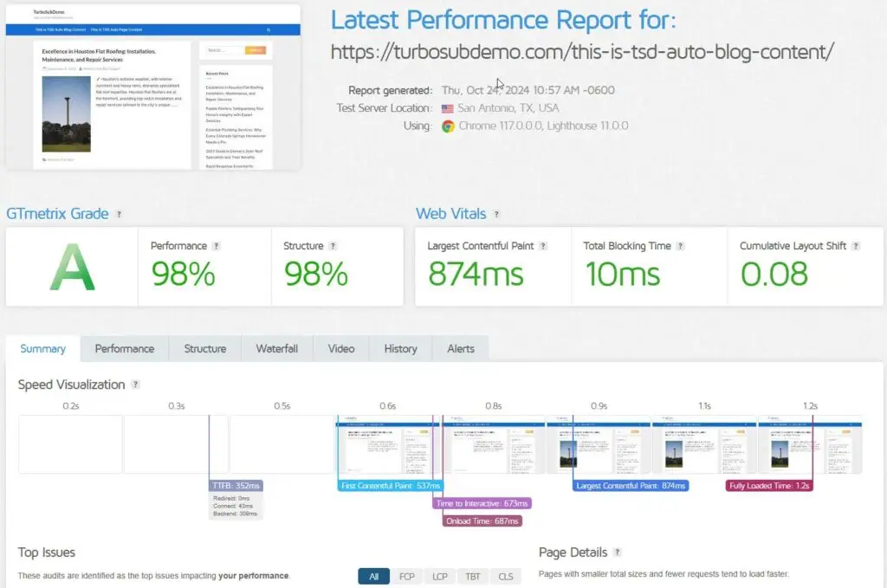Click the Largest Contentful Paint help icon

(x=543, y=246)
